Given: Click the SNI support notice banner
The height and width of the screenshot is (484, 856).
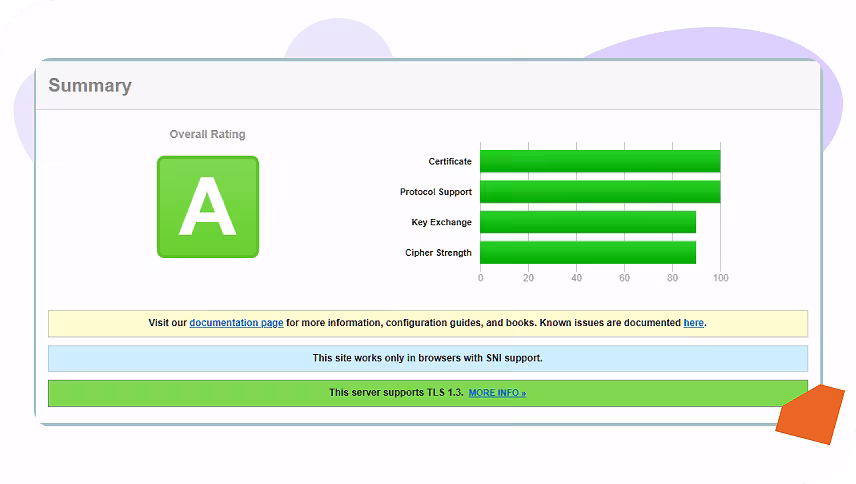Looking at the screenshot, I should coord(427,358).
